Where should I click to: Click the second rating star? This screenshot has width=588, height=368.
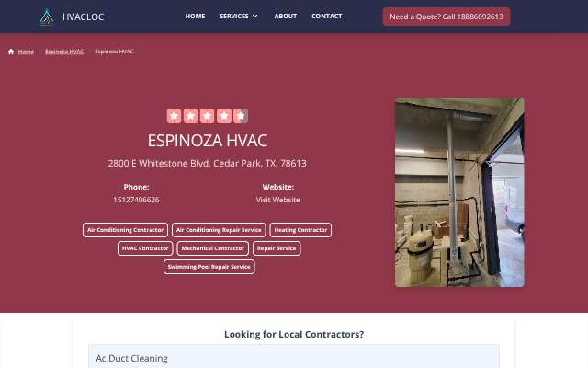[190, 116]
